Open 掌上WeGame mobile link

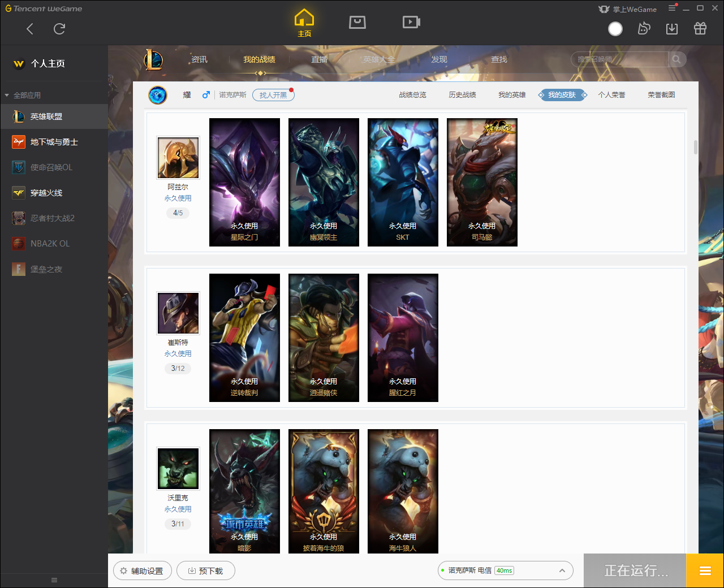coord(628,9)
